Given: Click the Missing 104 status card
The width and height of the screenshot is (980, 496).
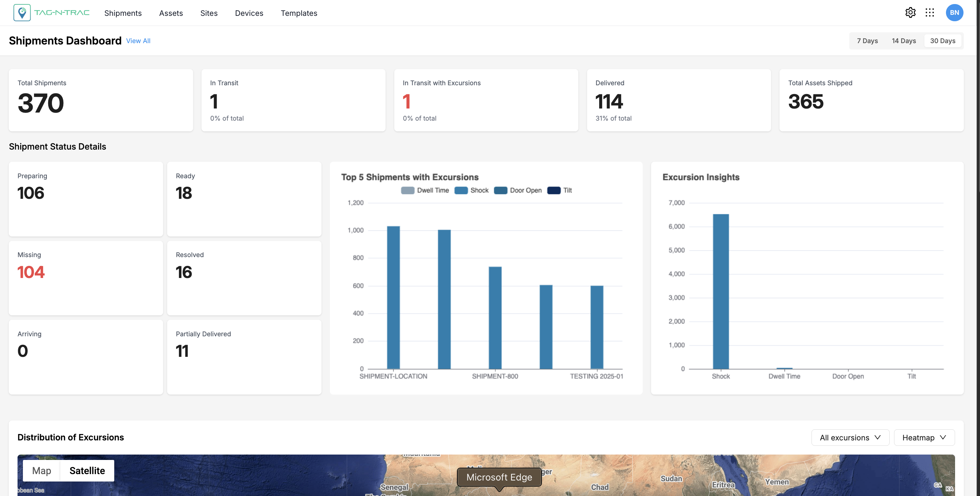Looking at the screenshot, I should pyautogui.click(x=86, y=278).
